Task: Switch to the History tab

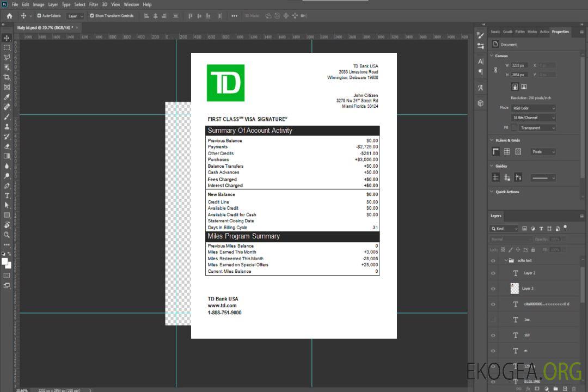Action: (x=532, y=32)
